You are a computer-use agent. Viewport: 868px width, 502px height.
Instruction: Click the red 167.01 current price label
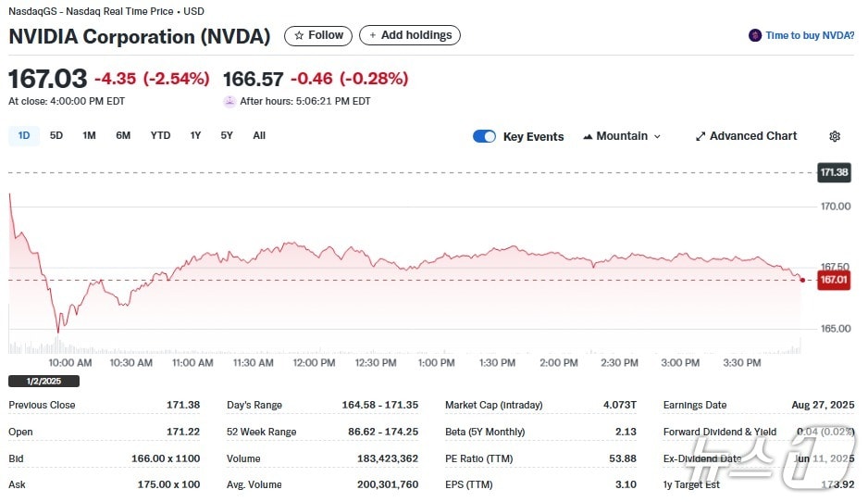834,280
